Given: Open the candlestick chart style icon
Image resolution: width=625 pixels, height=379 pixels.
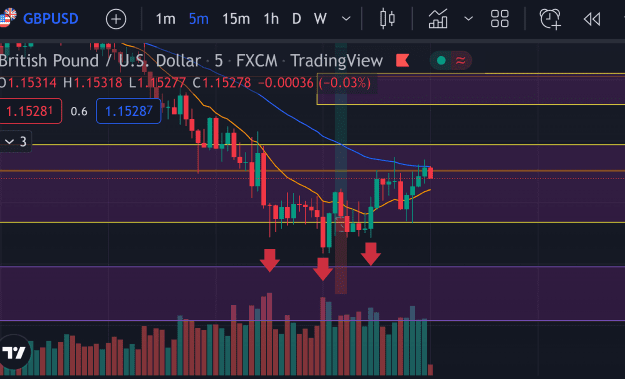Looking at the screenshot, I should [x=387, y=19].
